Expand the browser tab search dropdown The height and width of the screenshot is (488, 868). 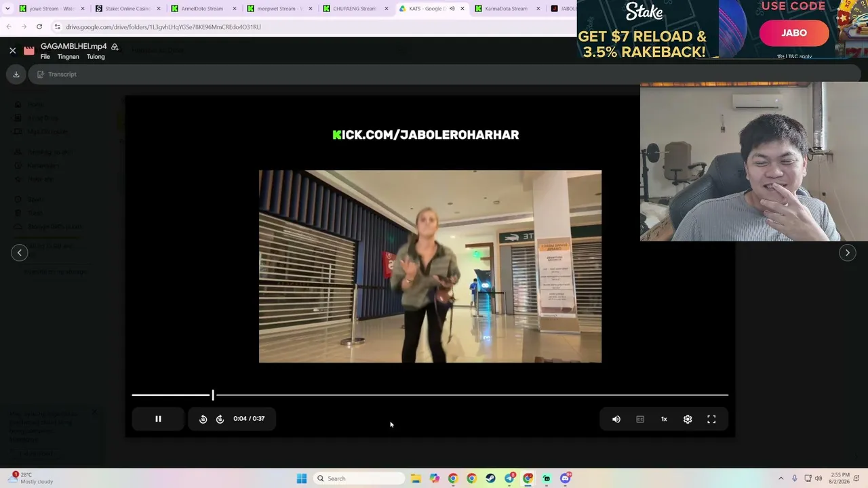[8, 9]
